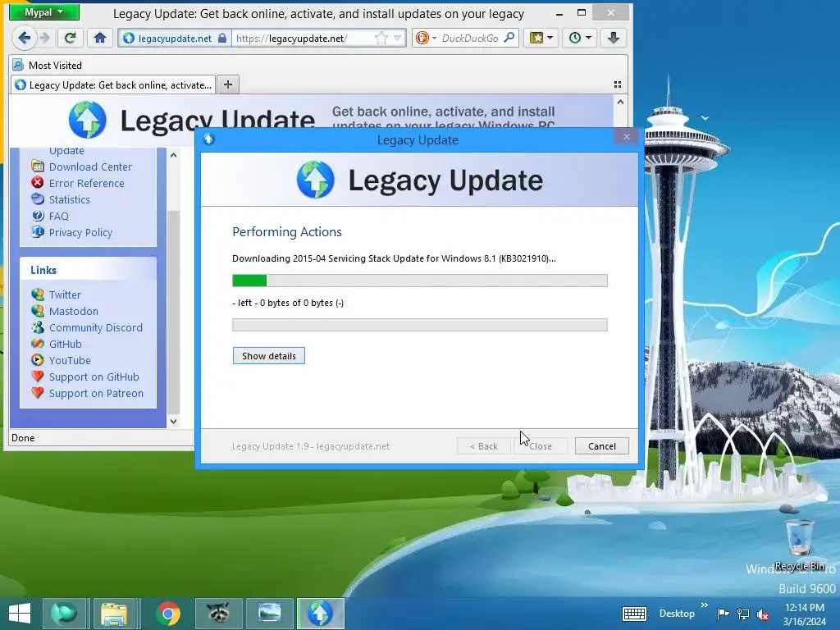Image resolution: width=840 pixels, height=630 pixels.
Task: Open the taskbar clock showing 12:14 PM
Action: pyautogui.click(x=805, y=614)
